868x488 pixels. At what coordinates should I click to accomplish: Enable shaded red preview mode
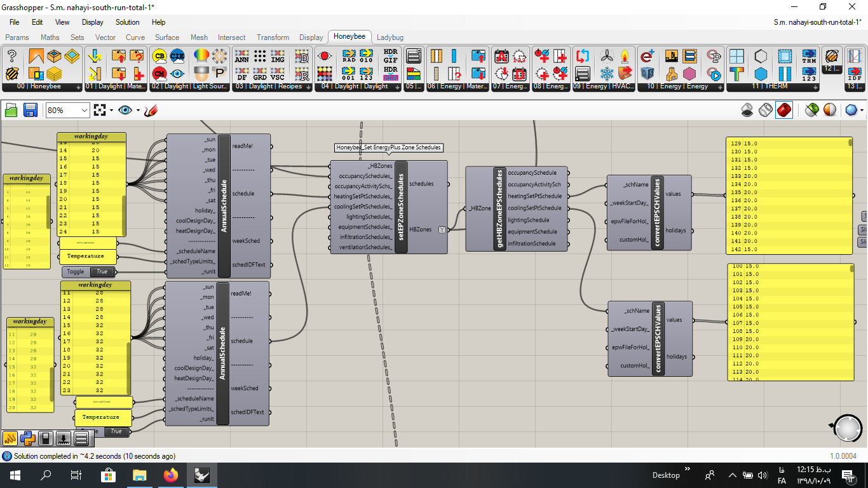click(x=784, y=111)
